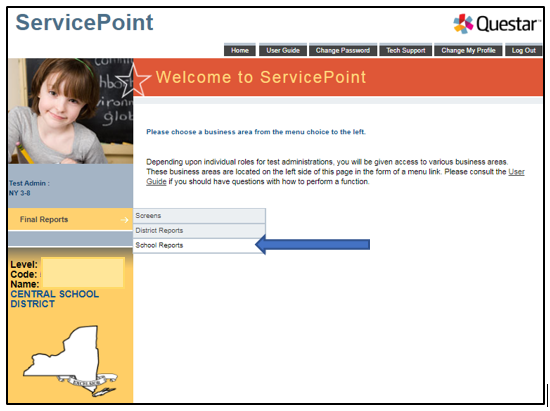The width and height of the screenshot is (550, 411).
Task: Click the ServicePoint title logo
Action: click(x=84, y=22)
